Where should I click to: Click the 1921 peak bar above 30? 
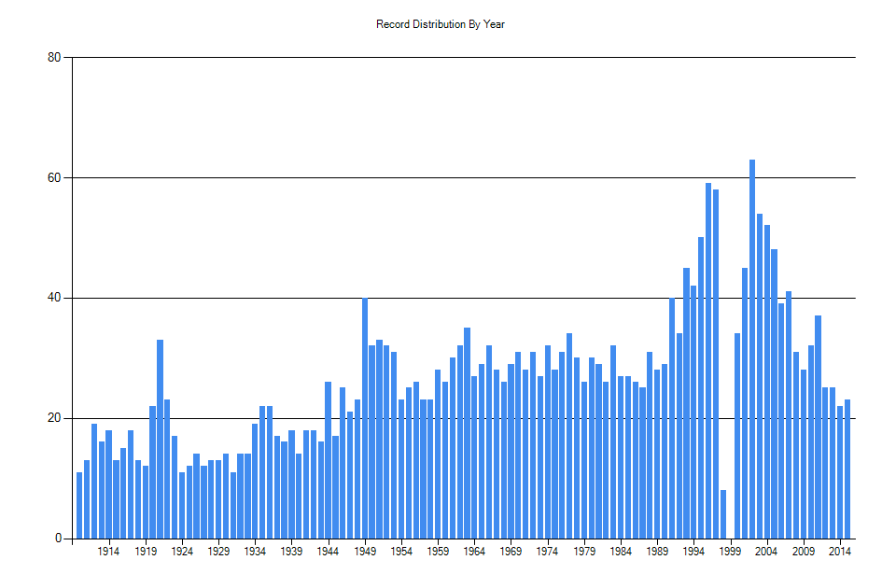tap(160, 439)
